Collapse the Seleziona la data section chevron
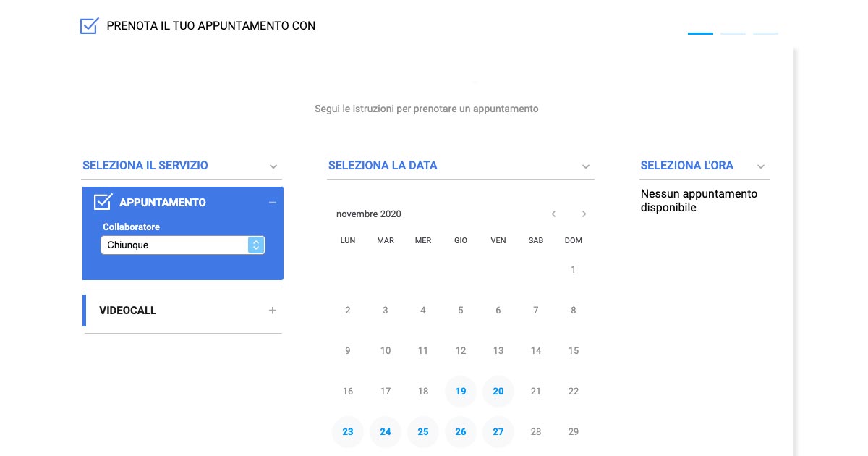The width and height of the screenshot is (868, 456). point(586,166)
